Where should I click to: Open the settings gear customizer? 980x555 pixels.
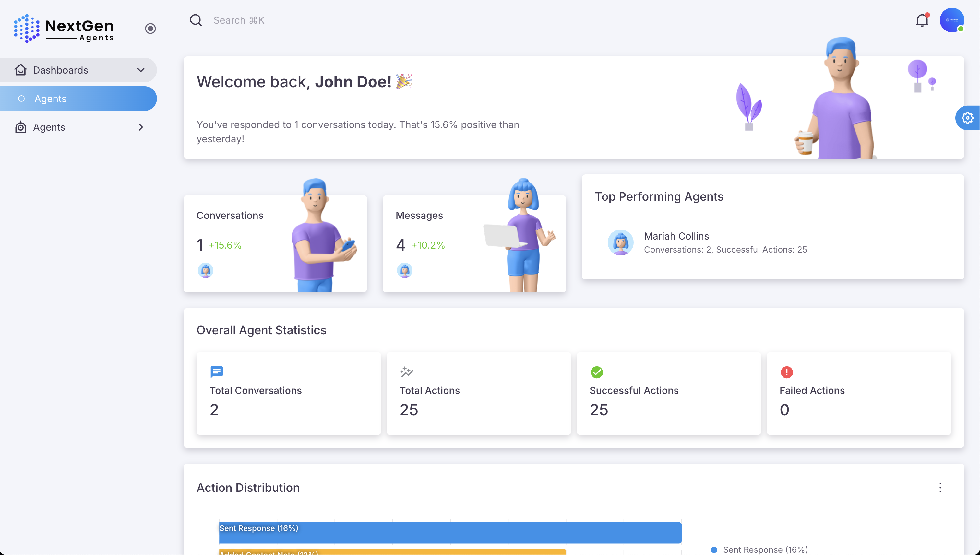coord(967,118)
